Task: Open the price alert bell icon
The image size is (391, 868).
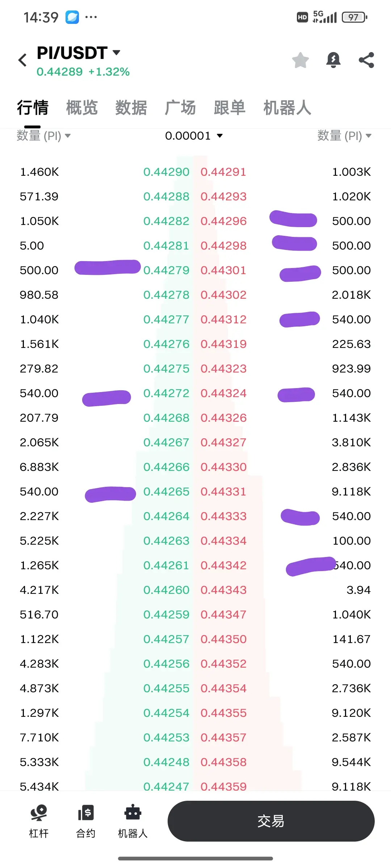Action: 333,60
